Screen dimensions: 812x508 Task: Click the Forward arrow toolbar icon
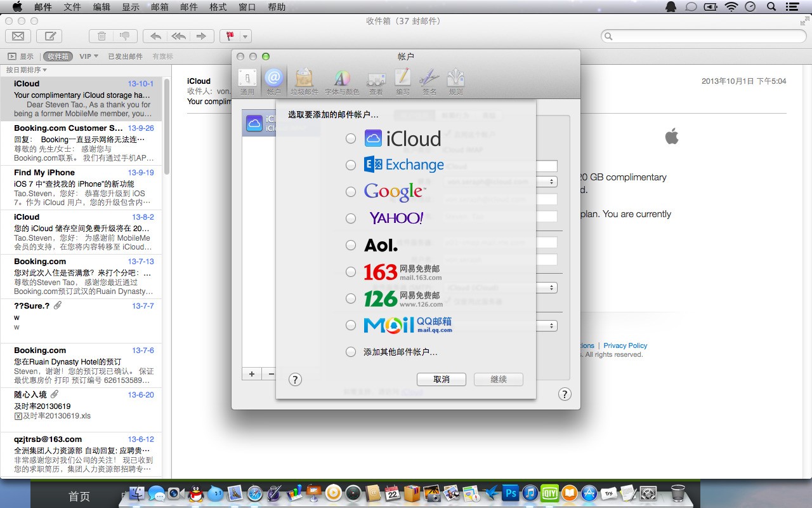[202, 36]
